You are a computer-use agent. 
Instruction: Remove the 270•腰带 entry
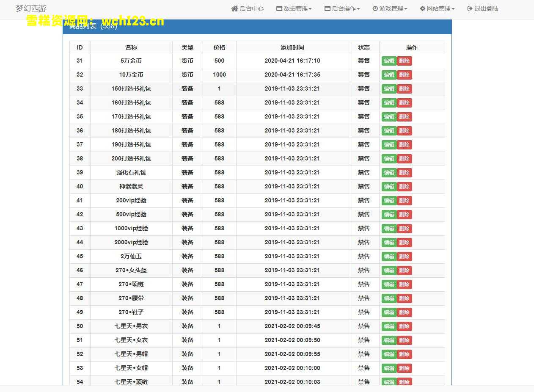404,298
